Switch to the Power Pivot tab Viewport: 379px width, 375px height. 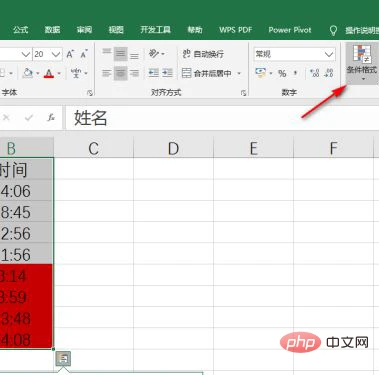tap(290, 30)
